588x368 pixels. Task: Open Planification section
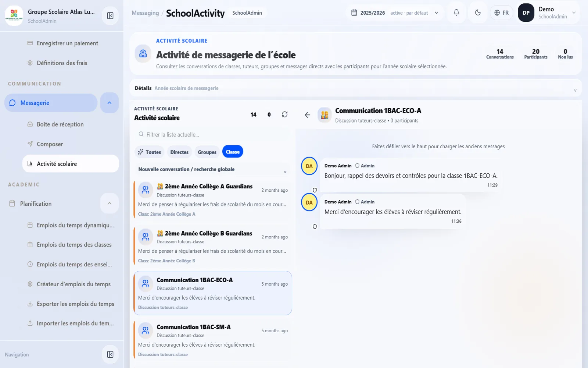click(51, 204)
